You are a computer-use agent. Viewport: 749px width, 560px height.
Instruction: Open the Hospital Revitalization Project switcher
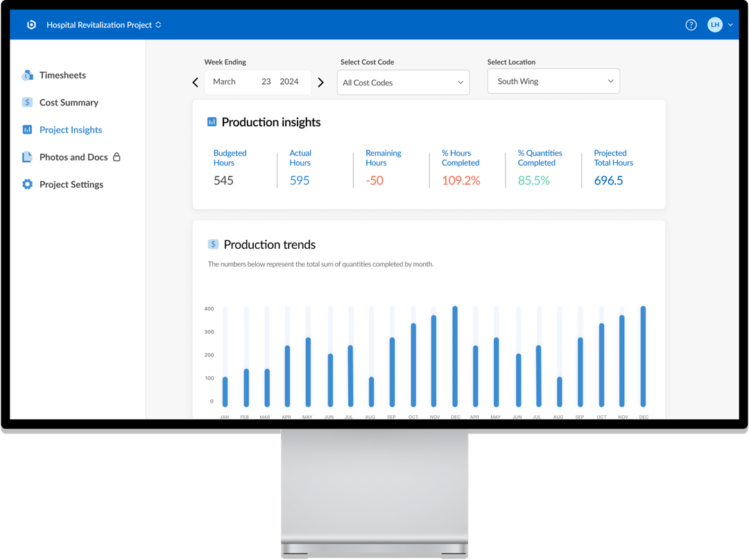pos(158,24)
